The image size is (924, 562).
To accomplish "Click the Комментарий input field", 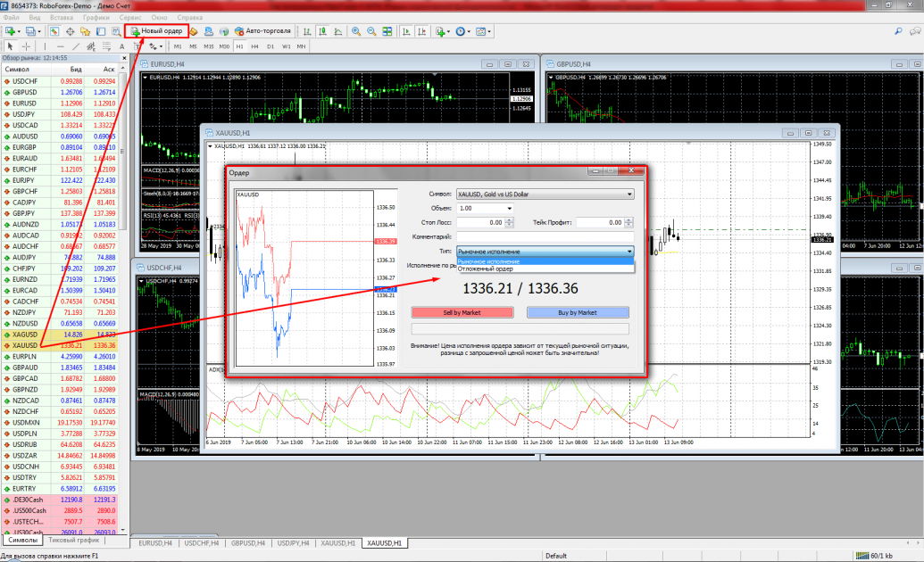I will pyautogui.click(x=544, y=236).
